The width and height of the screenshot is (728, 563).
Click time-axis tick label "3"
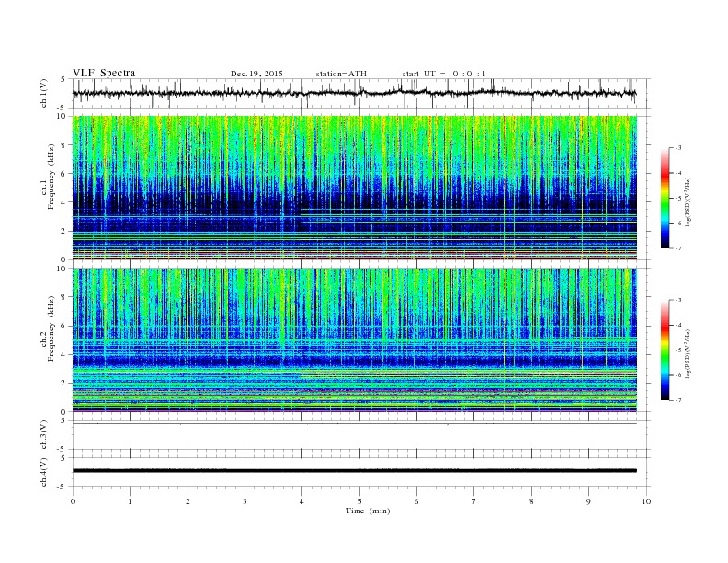coord(245,501)
